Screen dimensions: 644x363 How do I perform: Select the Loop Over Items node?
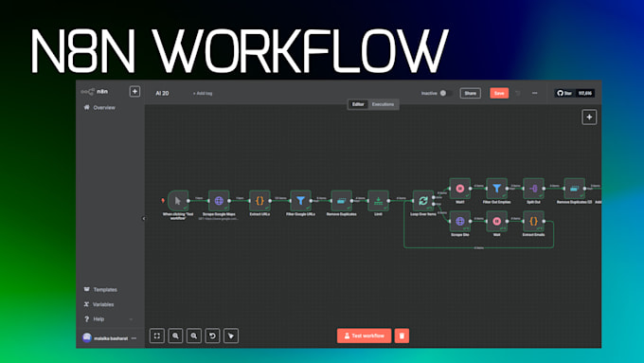[423, 201]
